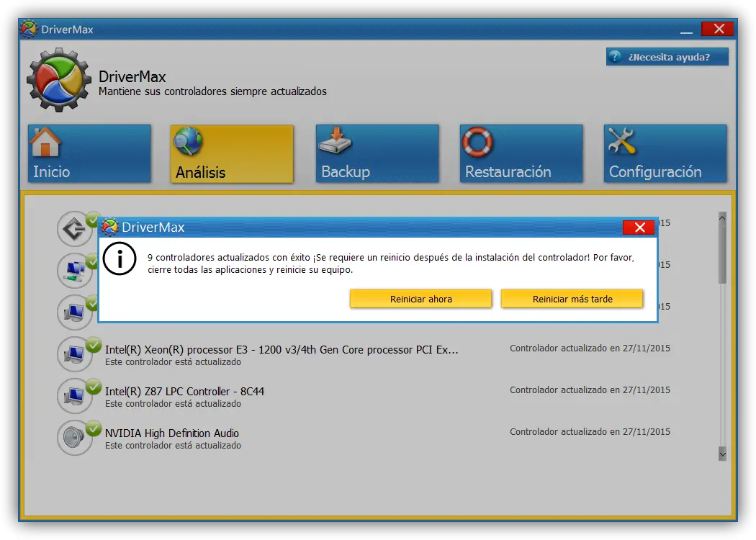Click scrollbar up arrow in driver list

tap(722, 217)
